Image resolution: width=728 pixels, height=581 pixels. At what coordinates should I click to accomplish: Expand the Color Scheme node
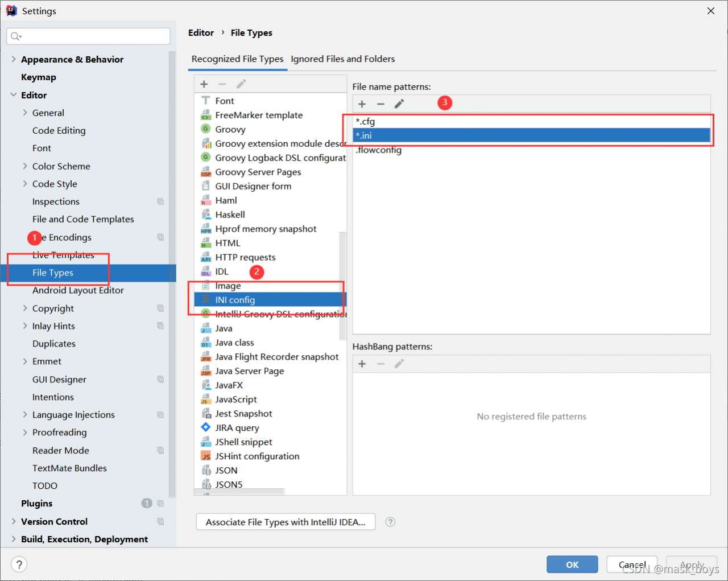[x=25, y=166]
